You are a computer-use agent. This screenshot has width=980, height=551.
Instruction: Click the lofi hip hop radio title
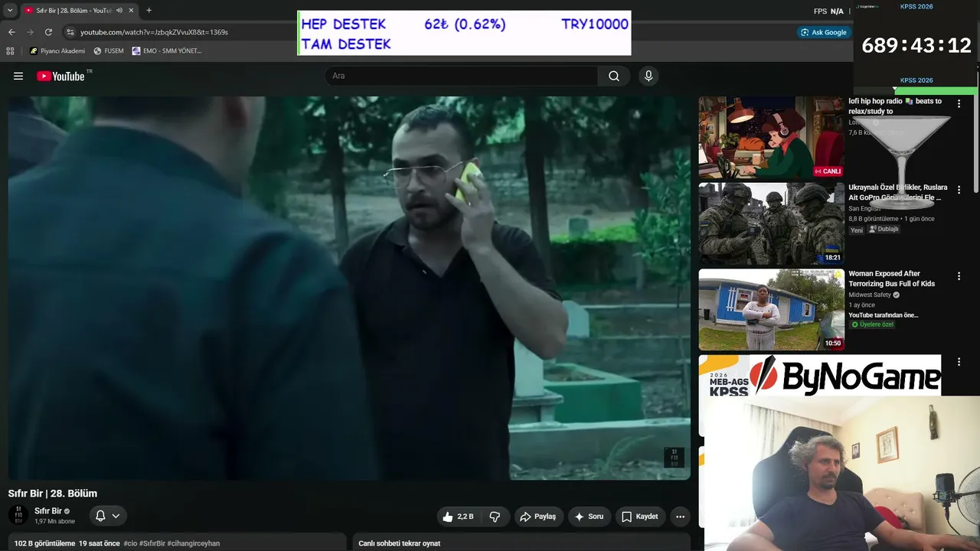(x=895, y=106)
